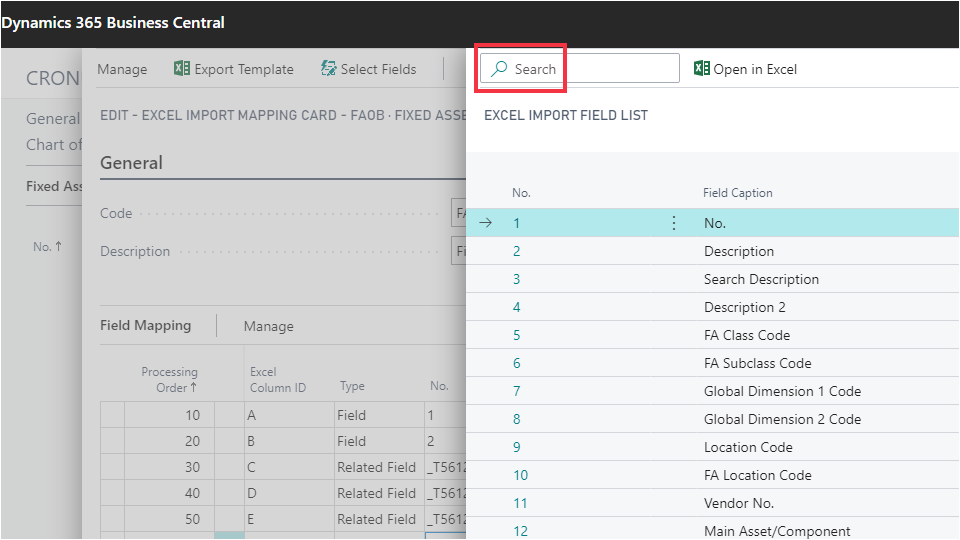Screen dimensions: 960x540
Task: Click Processing Order cell 40
Action: (170, 493)
